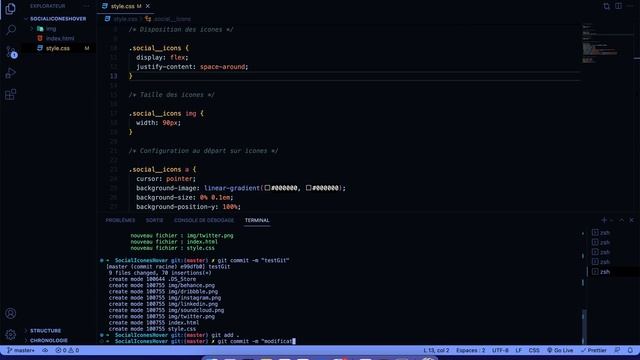
Task: Click the Prettier status item
Action: tap(593, 350)
